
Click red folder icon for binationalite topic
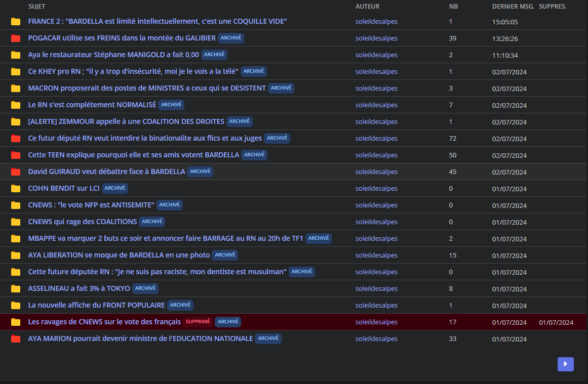(16, 138)
